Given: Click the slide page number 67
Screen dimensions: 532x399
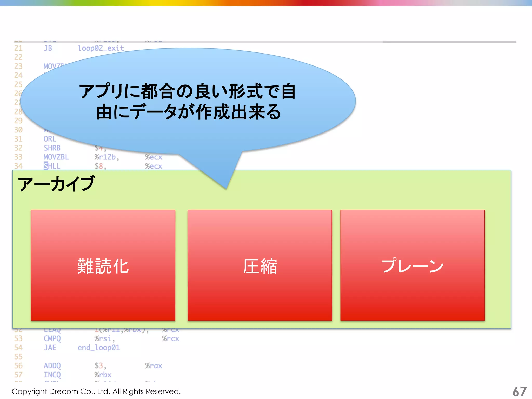Looking at the screenshot, I should coord(519,391).
